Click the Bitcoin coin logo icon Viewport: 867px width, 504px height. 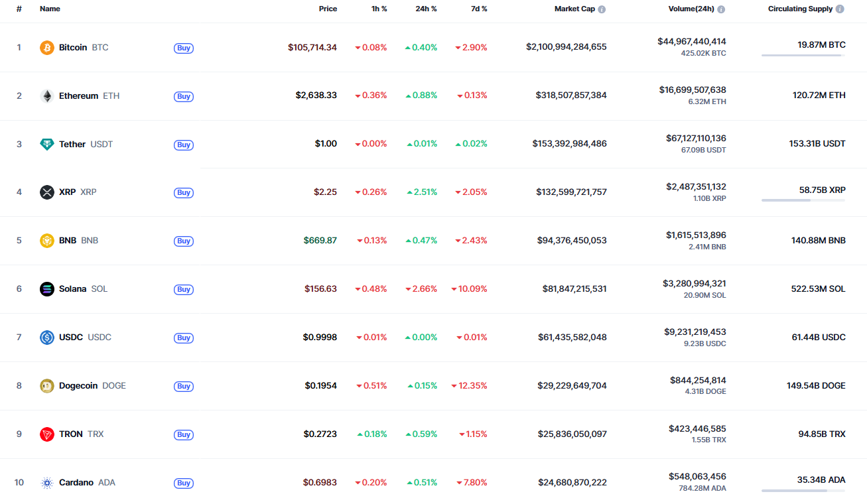click(x=46, y=48)
